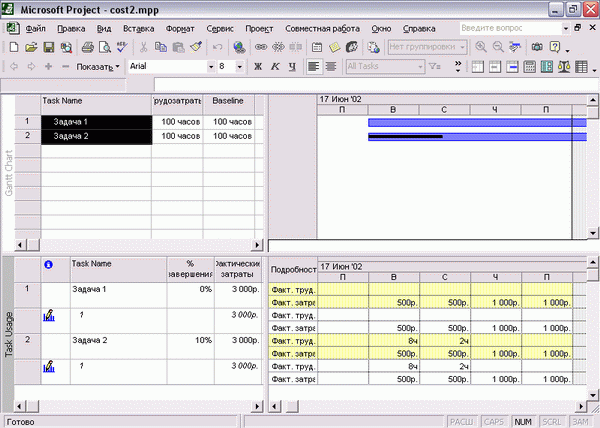Open the All Tasks filter dropdown
600x428 pixels.
point(421,67)
